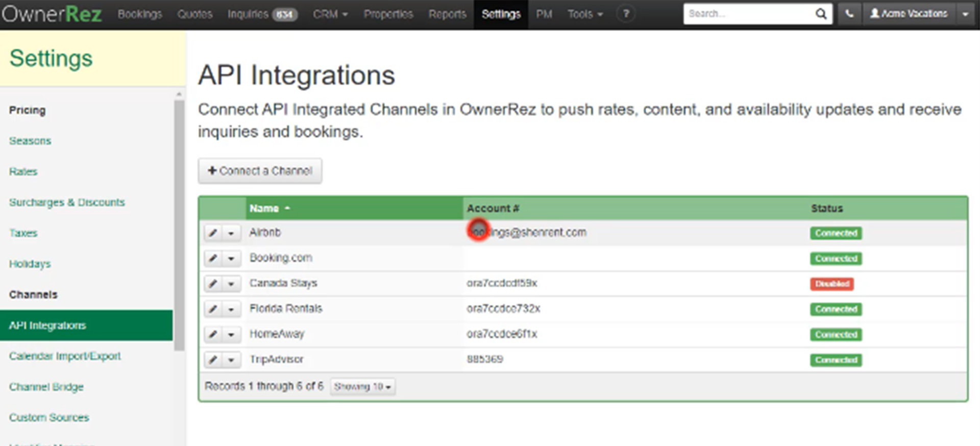Expand the Tools menu dropdown
The height and width of the screenshot is (446, 980).
(585, 14)
